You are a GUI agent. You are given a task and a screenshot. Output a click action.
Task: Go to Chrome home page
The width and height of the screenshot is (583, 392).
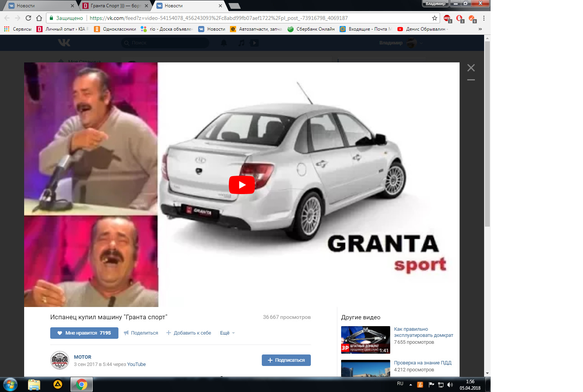click(x=39, y=18)
